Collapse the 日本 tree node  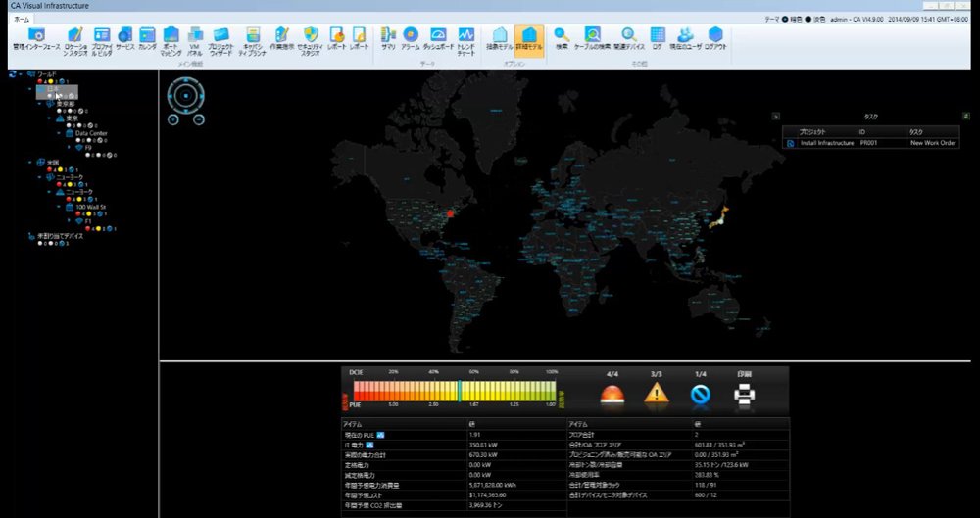click(x=30, y=89)
